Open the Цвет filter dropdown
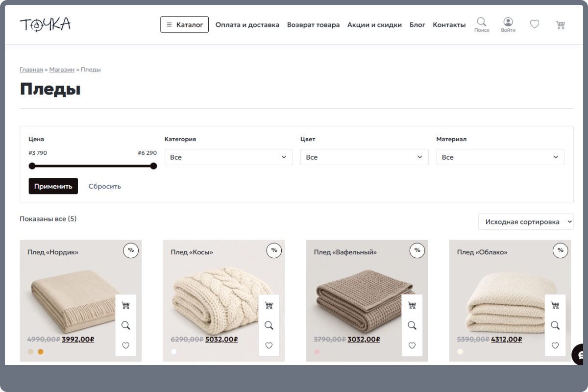The height and width of the screenshot is (392, 588). pyautogui.click(x=365, y=157)
